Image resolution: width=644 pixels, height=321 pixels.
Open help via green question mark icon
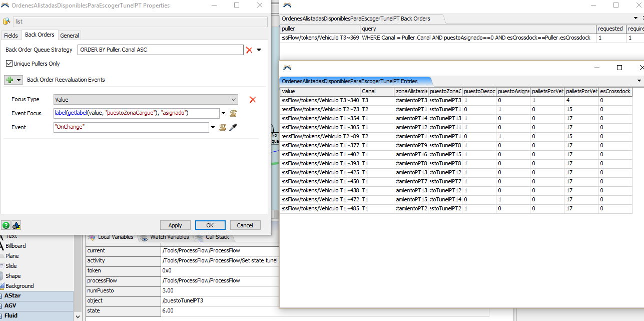tap(6, 225)
